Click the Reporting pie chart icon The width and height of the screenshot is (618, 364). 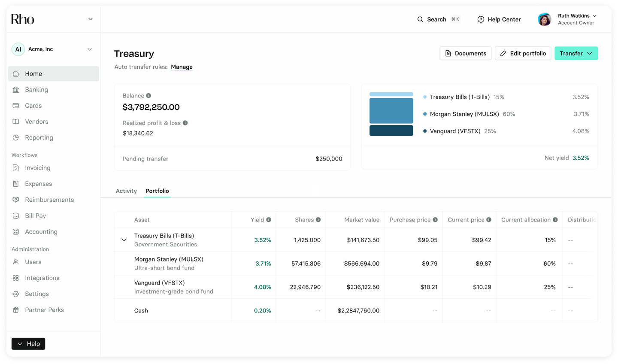tap(16, 137)
